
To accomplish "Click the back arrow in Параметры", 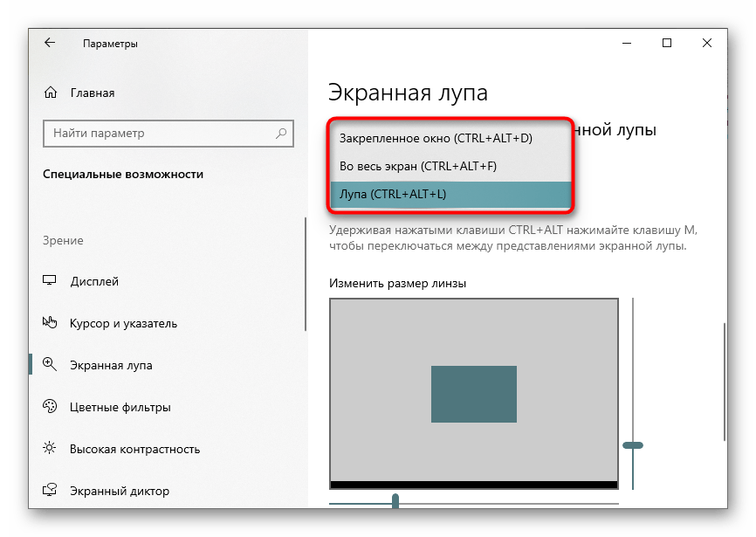I will [50, 43].
